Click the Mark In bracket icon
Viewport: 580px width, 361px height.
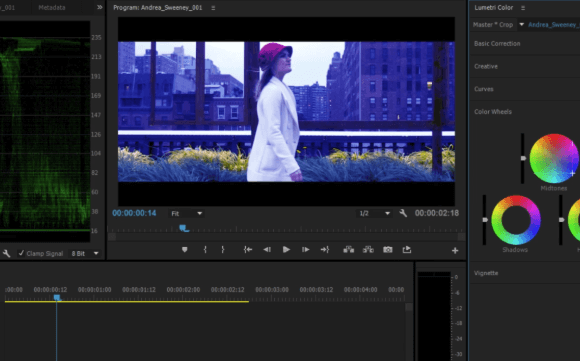(x=205, y=250)
